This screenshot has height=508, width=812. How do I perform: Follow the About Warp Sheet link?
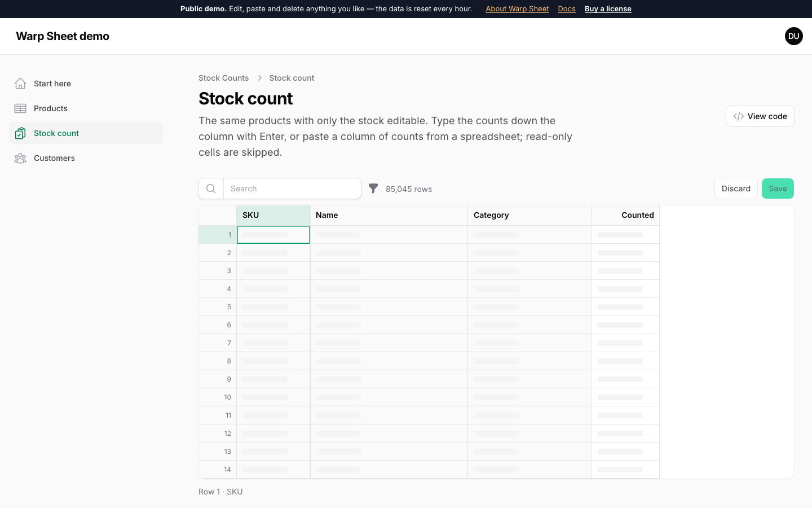(x=517, y=8)
